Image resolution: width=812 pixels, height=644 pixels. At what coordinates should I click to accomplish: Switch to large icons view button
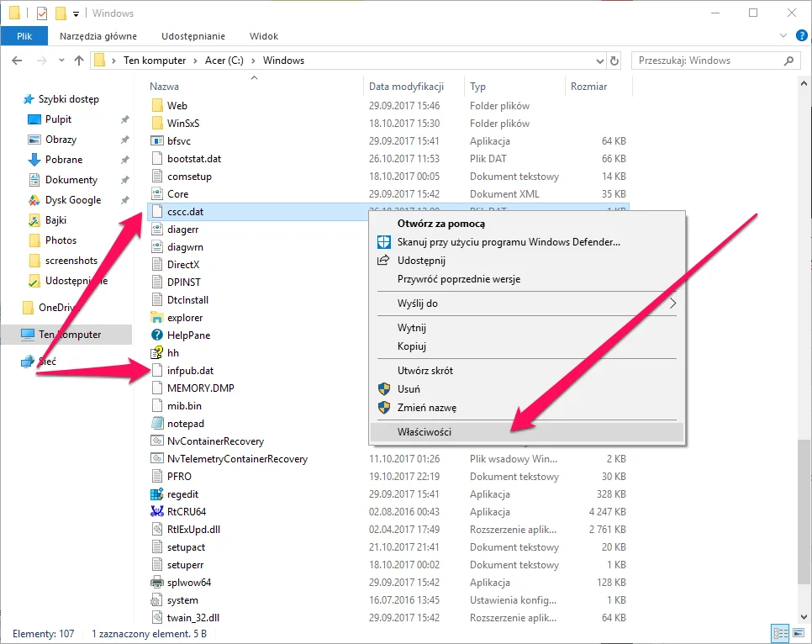click(798, 633)
